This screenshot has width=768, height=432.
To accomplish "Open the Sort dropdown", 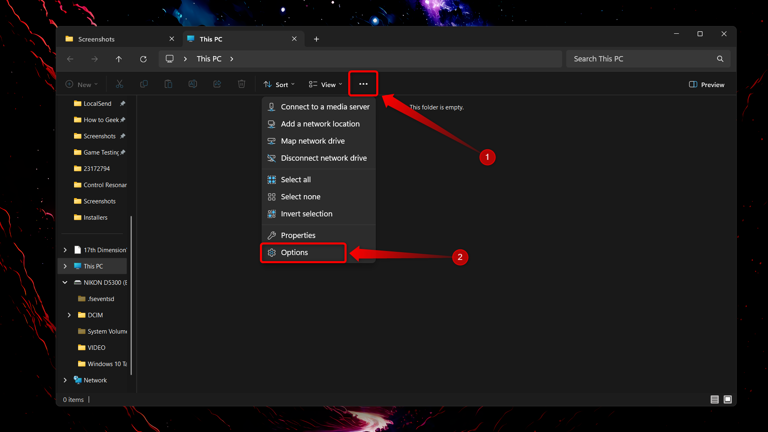I will pos(279,84).
